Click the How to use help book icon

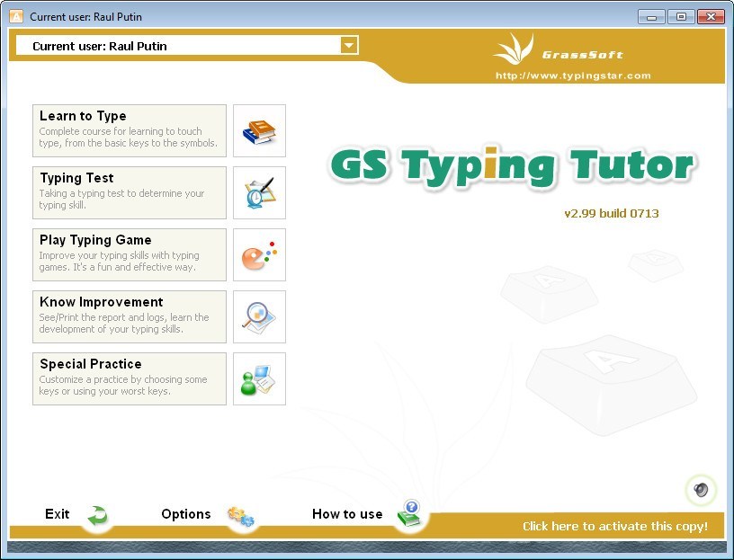pos(408,513)
